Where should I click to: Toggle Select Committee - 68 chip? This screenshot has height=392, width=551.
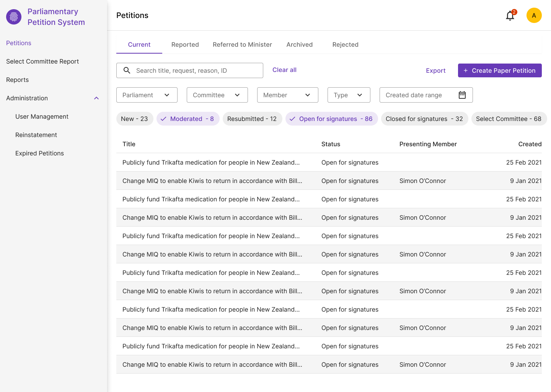tap(509, 119)
